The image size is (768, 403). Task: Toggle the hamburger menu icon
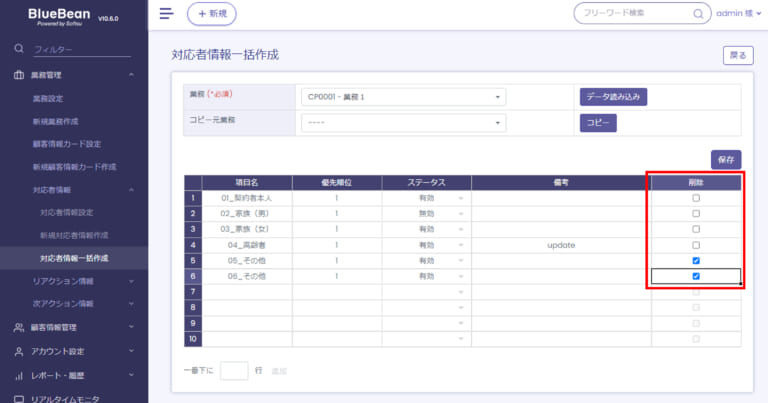tap(166, 13)
